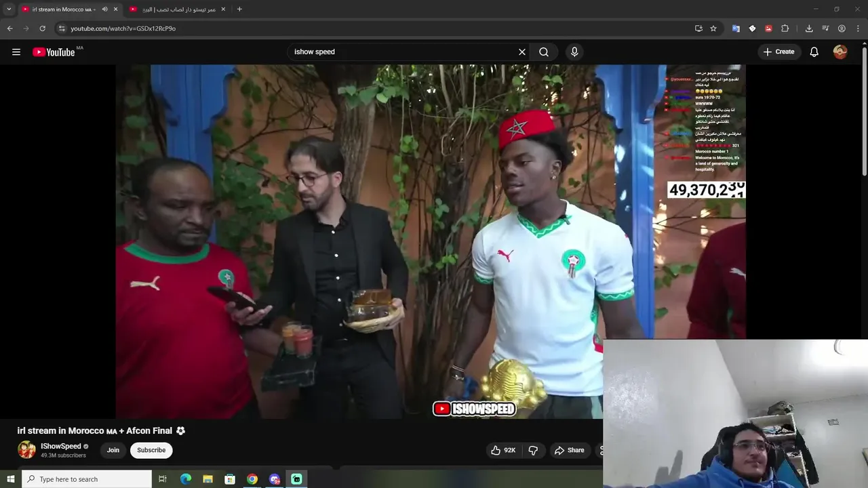868x488 pixels.
Task: Close the 'irl stream in Morocco' tab
Action: coord(115,9)
